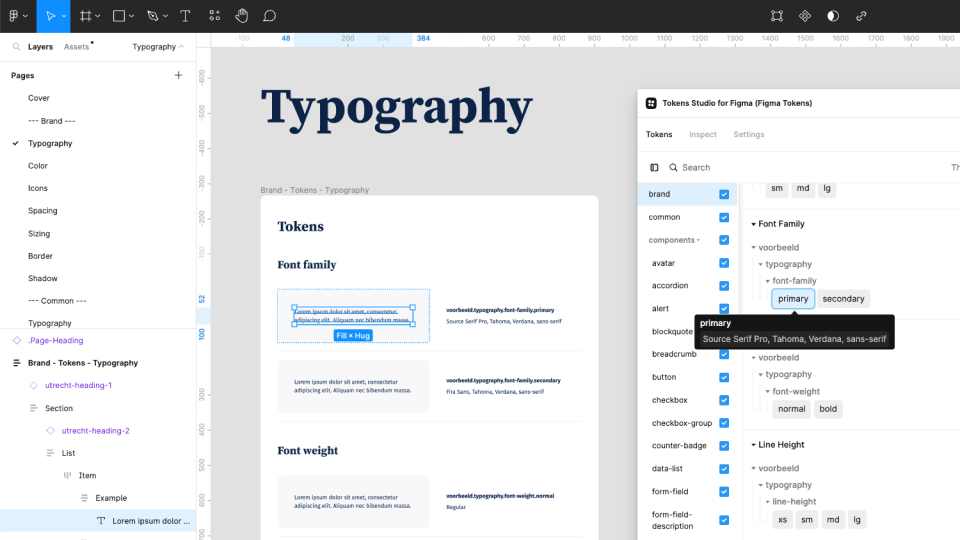Toggle the checkbox-group token set checkbox
This screenshot has width=960, height=540.
click(x=724, y=423)
